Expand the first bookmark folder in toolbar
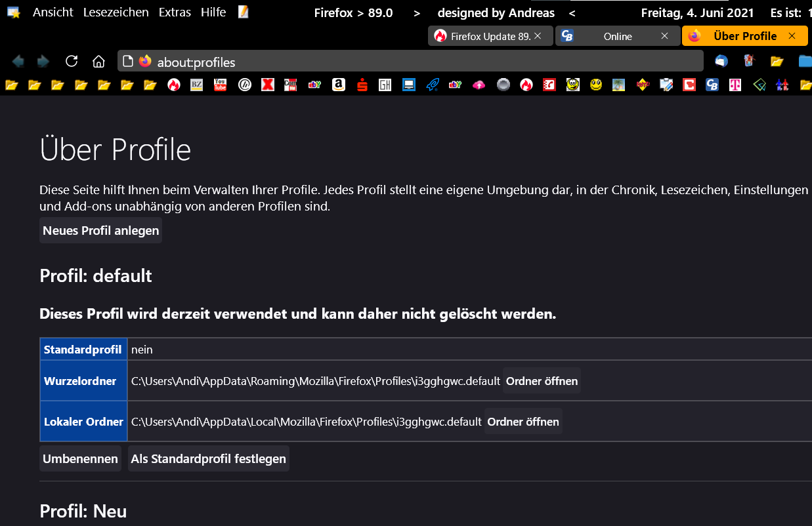 coord(11,85)
